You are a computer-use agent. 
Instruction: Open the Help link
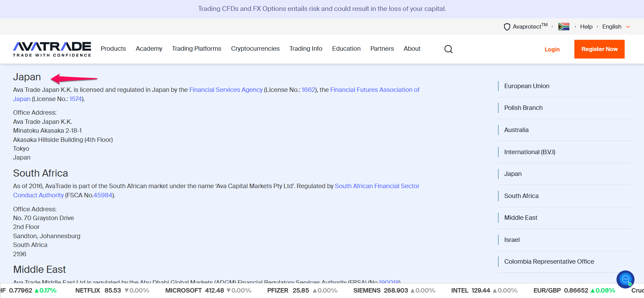tap(586, 27)
